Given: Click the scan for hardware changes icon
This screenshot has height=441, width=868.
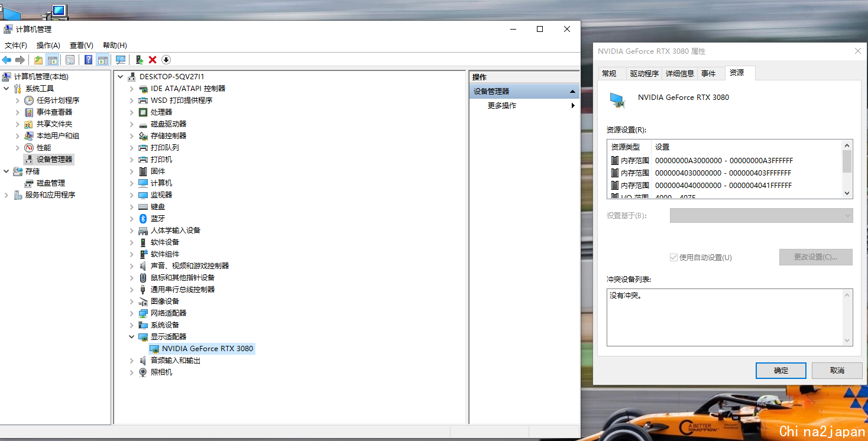Looking at the screenshot, I should (x=121, y=60).
